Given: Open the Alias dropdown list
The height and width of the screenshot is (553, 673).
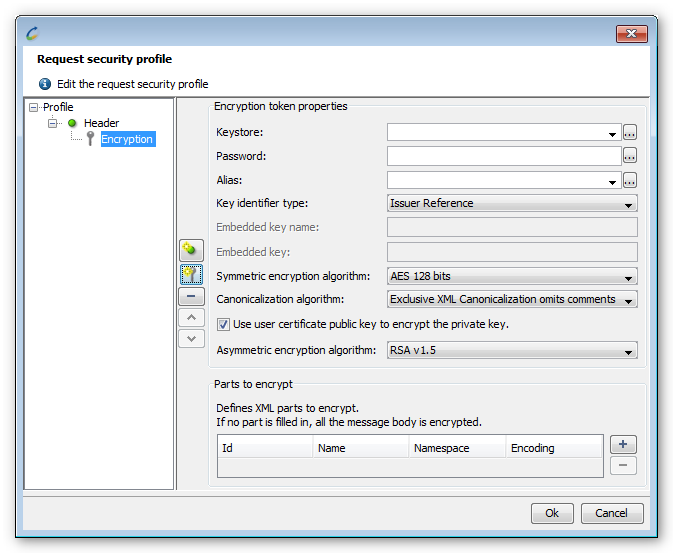Looking at the screenshot, I should (612, 181).
